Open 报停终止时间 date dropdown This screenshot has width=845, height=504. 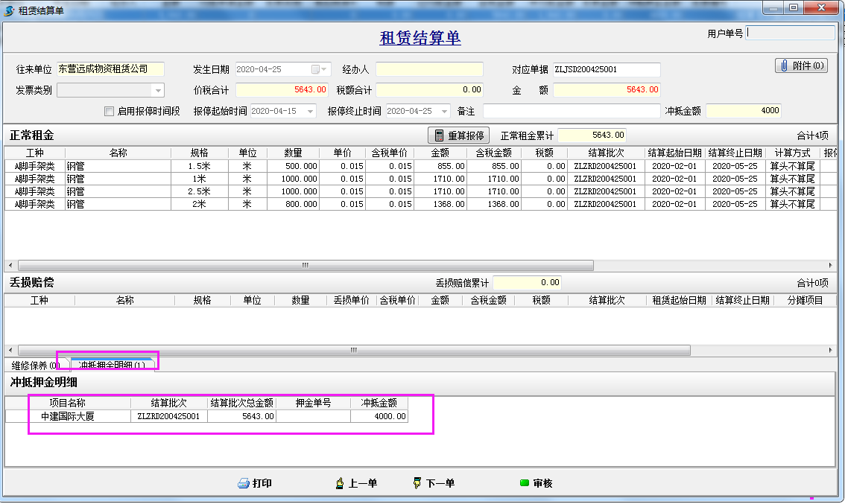(445, 111)
